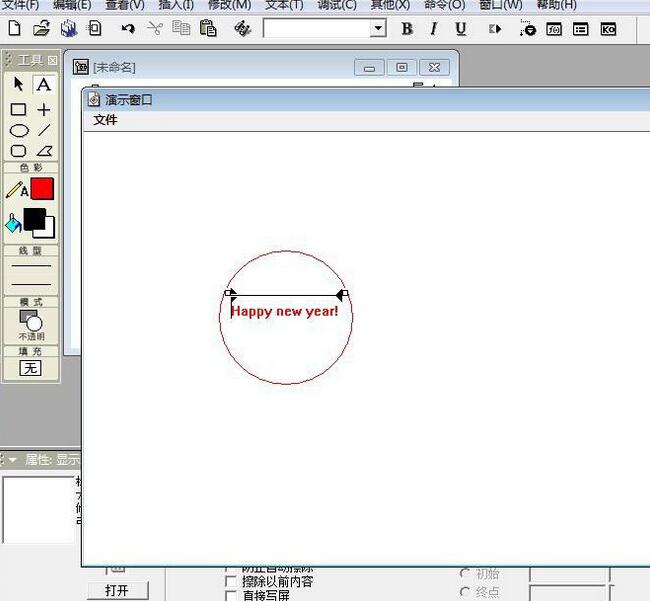650x601 pixels.
Task: Open the 其他(X) menu
Action: pos(390,5)
